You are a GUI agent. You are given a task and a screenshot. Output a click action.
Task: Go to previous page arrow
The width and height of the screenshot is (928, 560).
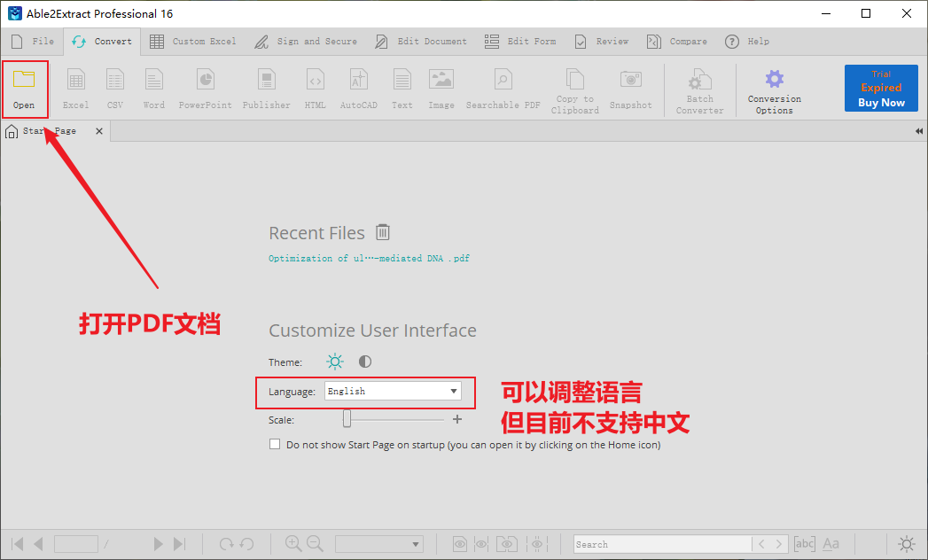point(38,544)
